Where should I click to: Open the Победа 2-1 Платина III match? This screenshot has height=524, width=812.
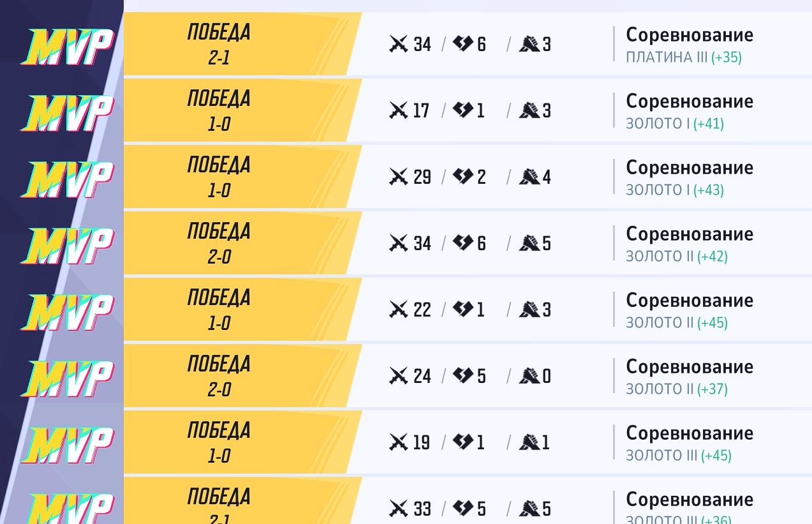point(468,44)
